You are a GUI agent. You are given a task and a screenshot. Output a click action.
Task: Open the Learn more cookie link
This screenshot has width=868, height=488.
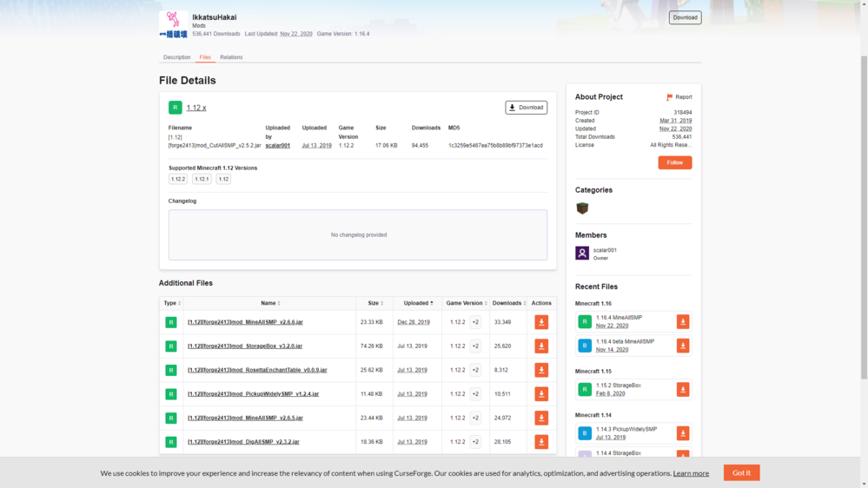tap(690, 473)
